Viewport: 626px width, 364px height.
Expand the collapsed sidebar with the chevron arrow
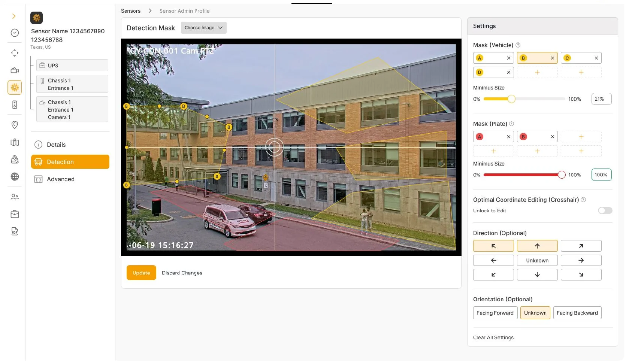coord(14,16)
